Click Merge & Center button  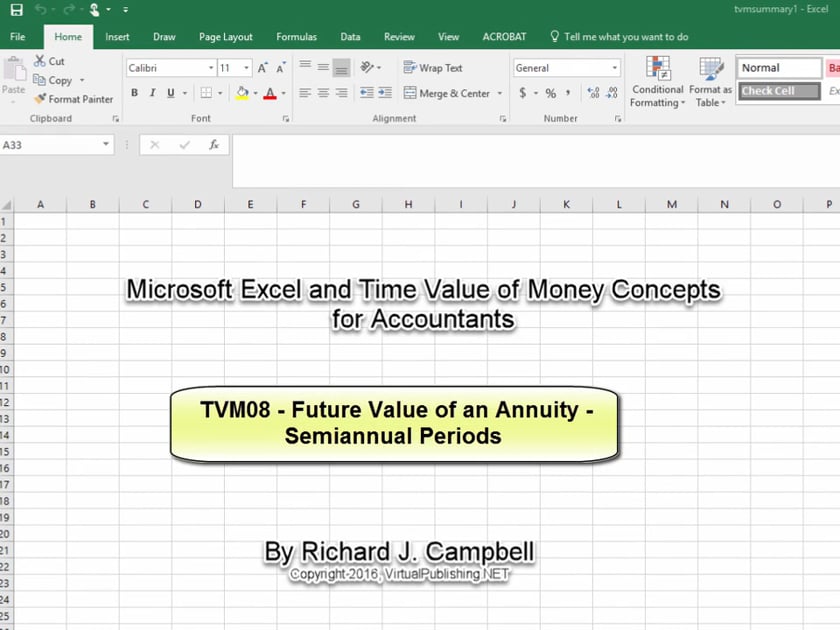(x=447, y=93)
